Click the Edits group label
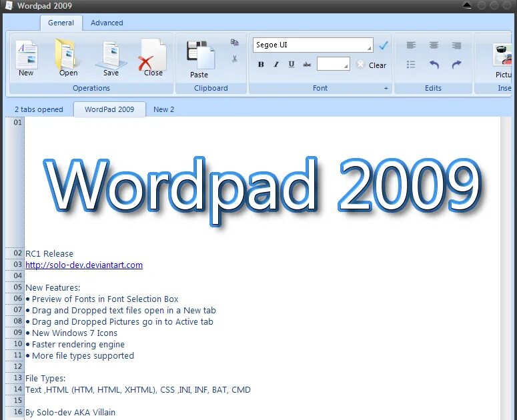 tap(433, 88)
